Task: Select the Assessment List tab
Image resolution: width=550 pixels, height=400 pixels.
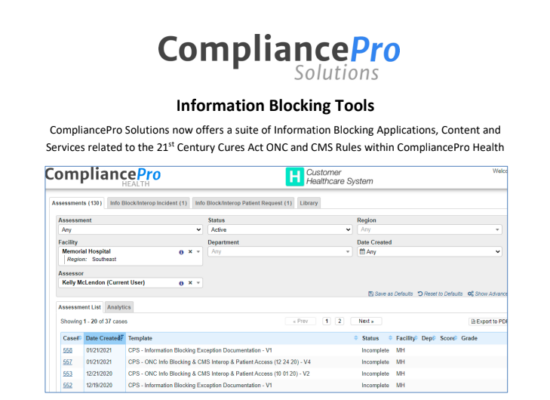Action: click(x=80, y=307)
